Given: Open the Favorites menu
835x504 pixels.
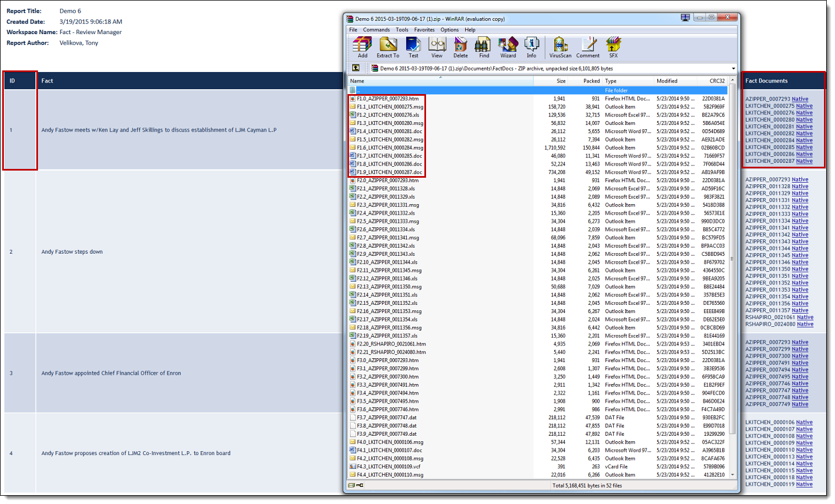Looking at the screenshot, I should [x=424, y=30].
